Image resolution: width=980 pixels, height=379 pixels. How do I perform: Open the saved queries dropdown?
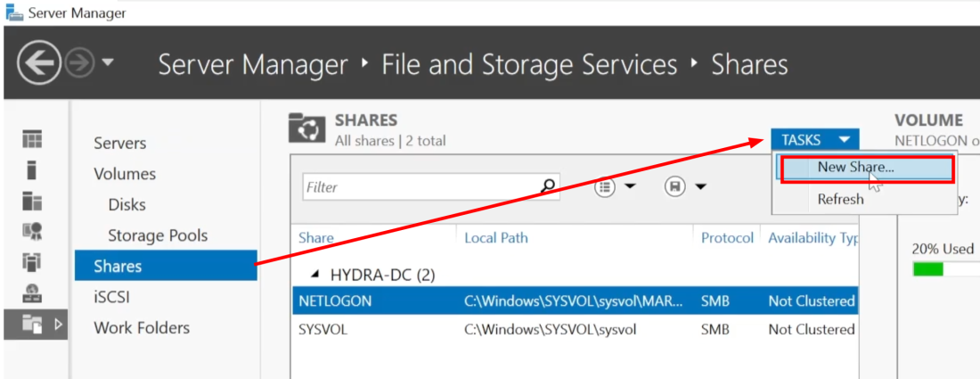pos(685,186)
